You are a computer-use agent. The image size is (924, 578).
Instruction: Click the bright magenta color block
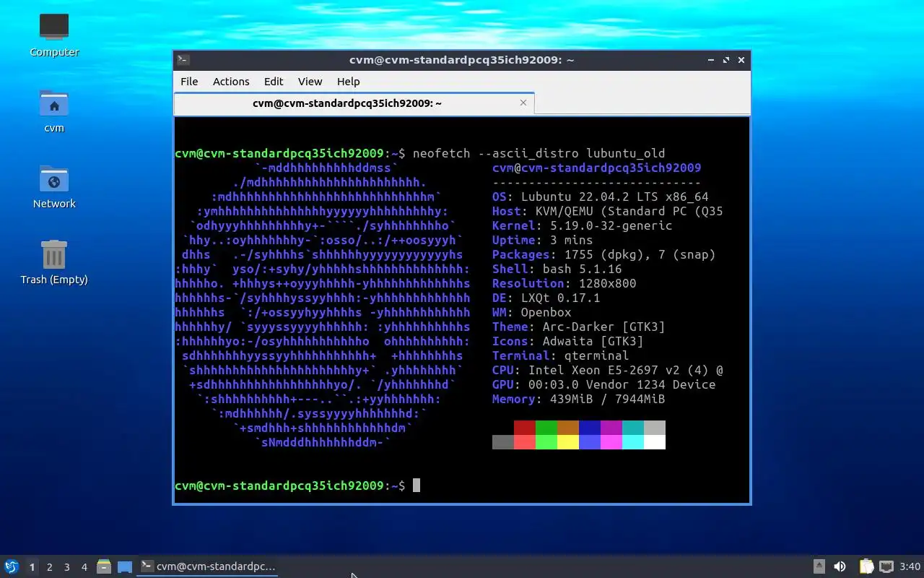(611, 442)
